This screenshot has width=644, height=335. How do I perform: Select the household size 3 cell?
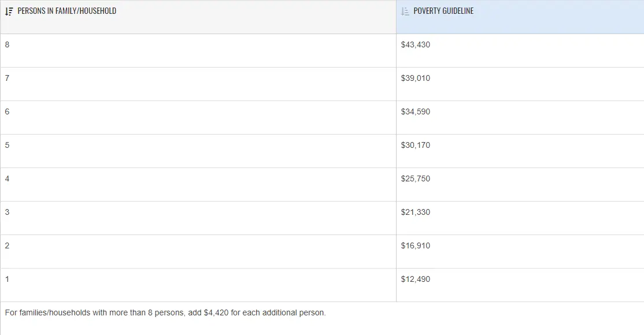click(7, 213)
